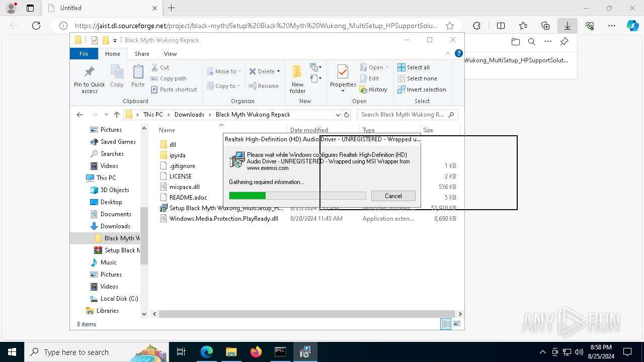
Task: Switch to large icons view layout
Action: point(457,324)
